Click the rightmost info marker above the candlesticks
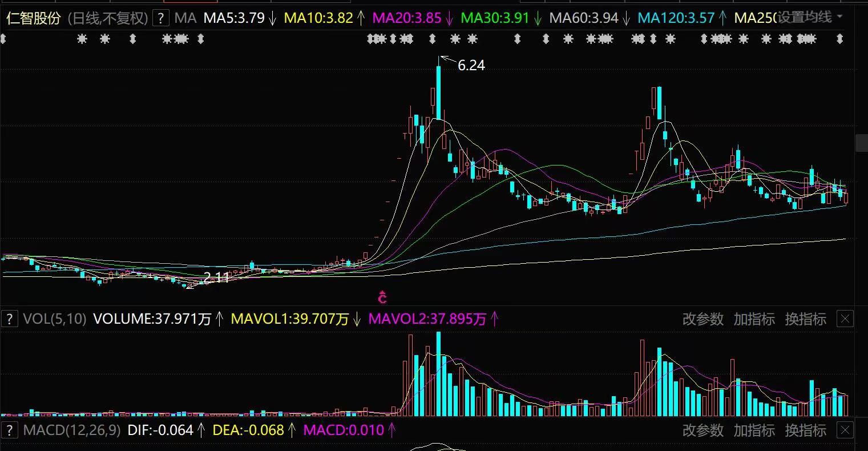This screenshot has width=868, height=451. (839, 39)
